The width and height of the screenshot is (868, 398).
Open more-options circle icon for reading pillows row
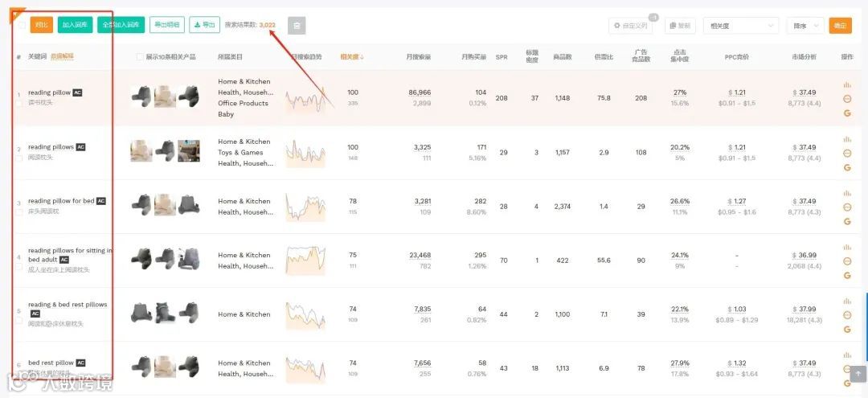(x=847, y=154)
